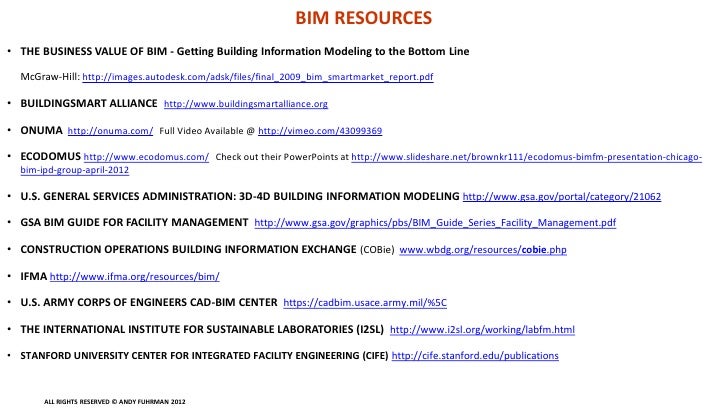The width and height of the screenshot is (728, 410).
Task: Open the i2sl.org labfm.html link
Action: pyautogui.click(x=482, y=330)
